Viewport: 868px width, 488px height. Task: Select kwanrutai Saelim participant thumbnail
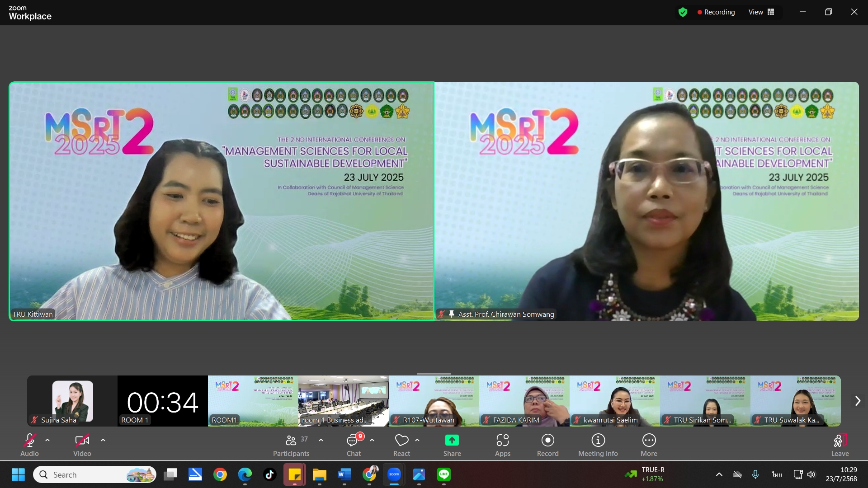point(615,401)
